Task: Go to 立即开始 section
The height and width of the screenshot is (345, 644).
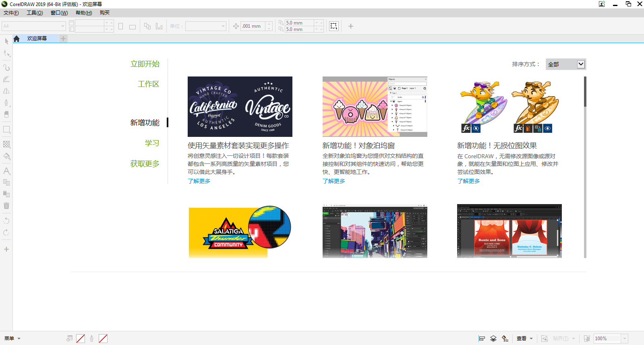Action: click(x=145, y=64)
